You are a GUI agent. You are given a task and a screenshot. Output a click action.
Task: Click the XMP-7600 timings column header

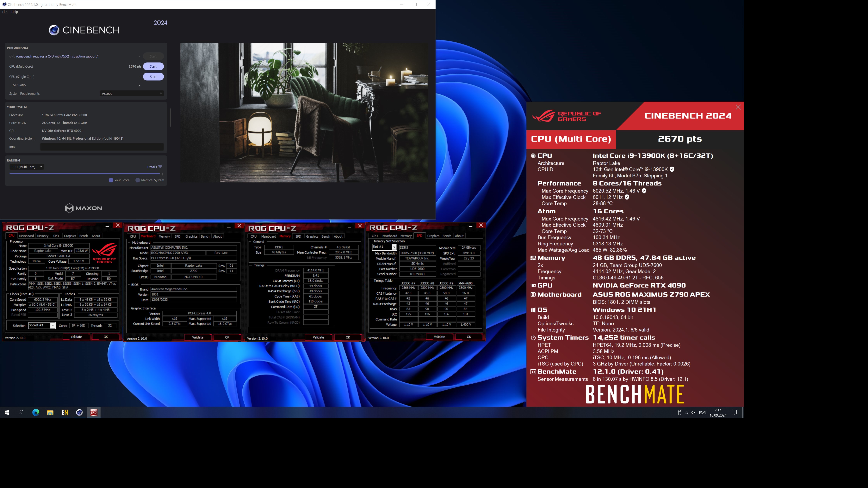point(465,283)
